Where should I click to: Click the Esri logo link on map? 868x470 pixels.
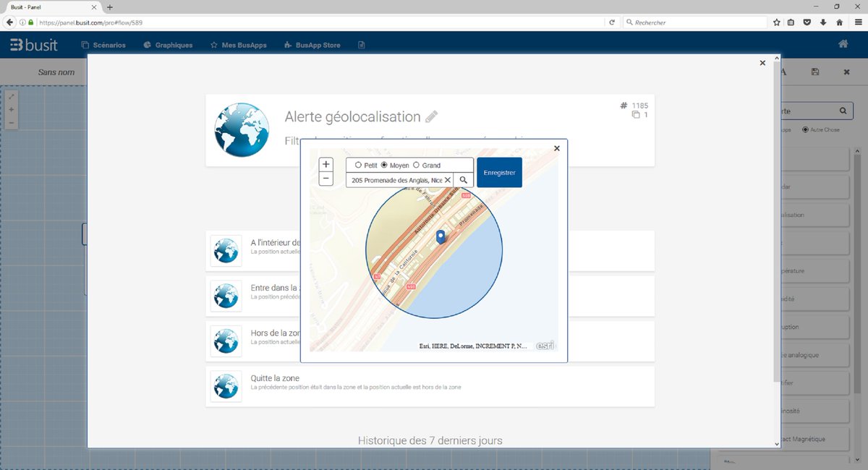click(x=545, y=346)
